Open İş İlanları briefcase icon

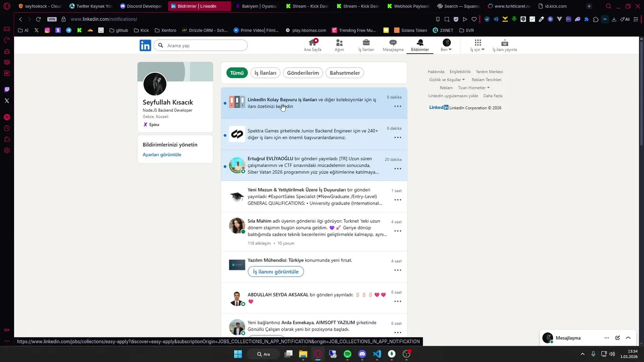(x=366, y=45)
